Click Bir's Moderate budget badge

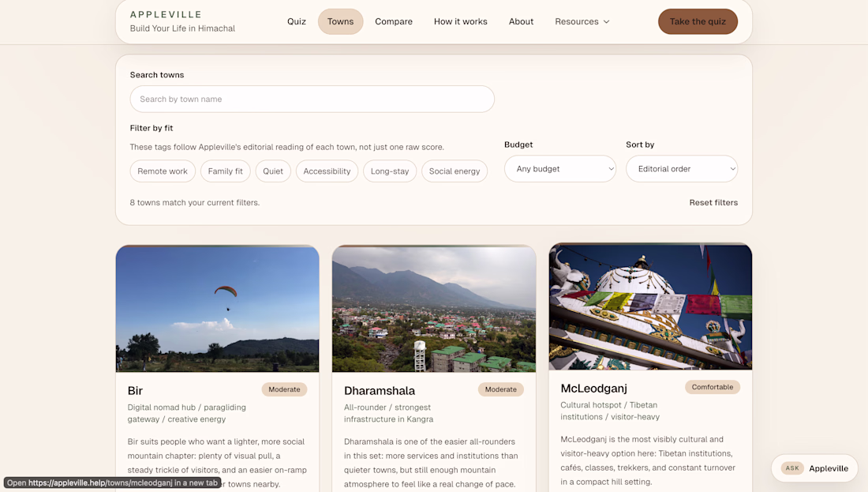[284, 389]
